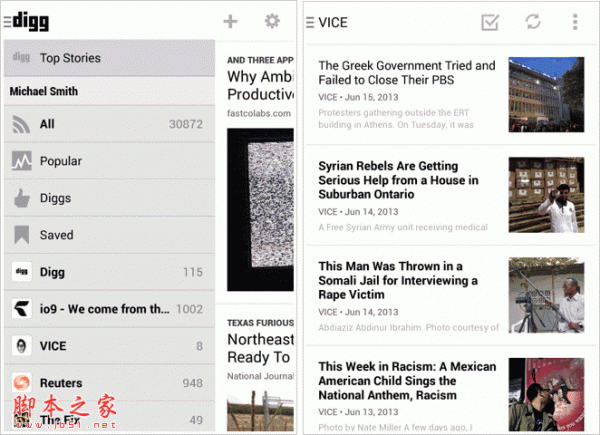This screenshot has height=435, width=600.
Task: Click the 1002 unread count for io9
Action: pos(189,309)
